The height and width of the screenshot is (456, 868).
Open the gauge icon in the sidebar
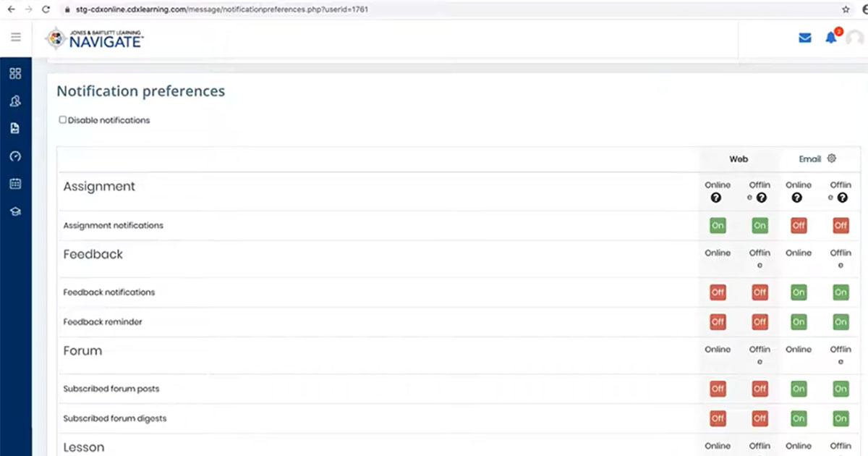click(x=15, y=156)
